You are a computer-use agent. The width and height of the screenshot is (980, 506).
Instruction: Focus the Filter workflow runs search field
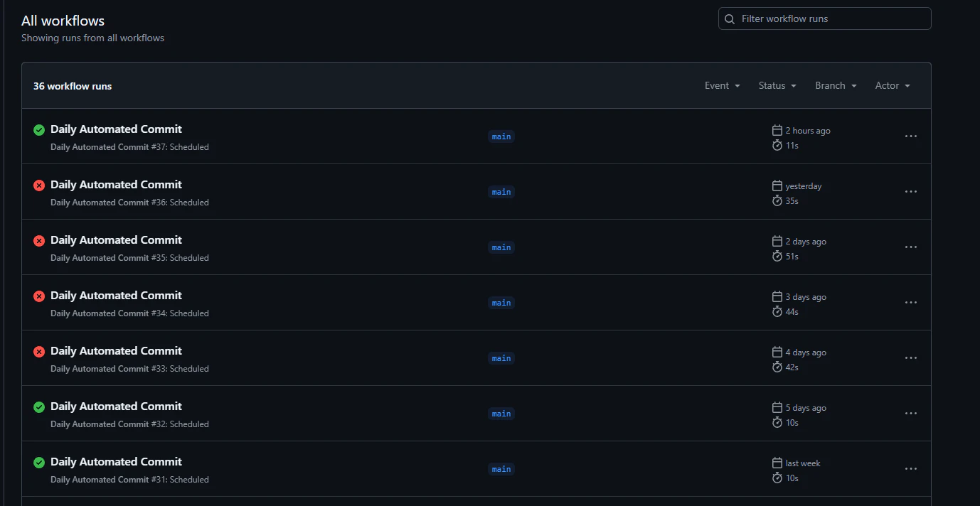[x=825, y=18]
